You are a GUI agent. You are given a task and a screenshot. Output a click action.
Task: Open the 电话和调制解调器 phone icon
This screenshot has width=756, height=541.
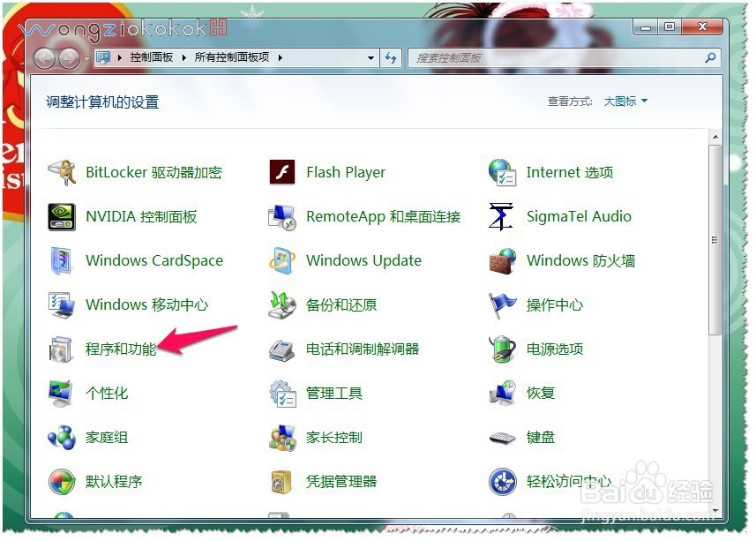coord(282,349)
